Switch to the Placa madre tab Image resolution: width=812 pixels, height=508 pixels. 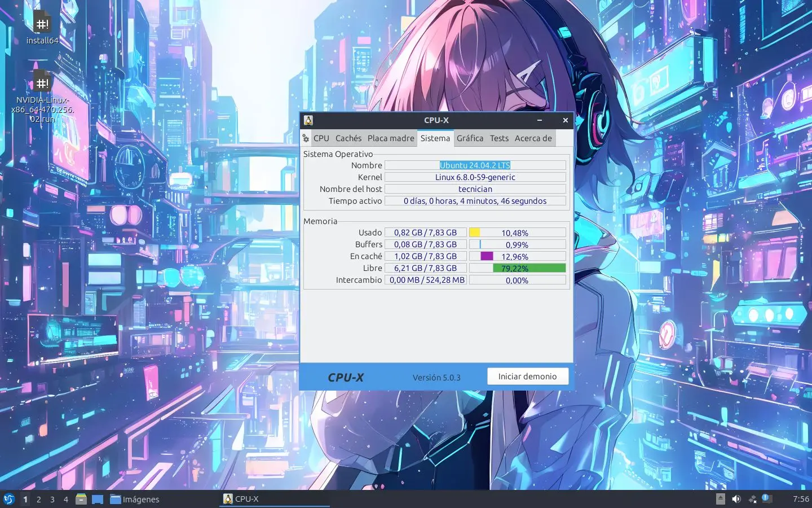pyautogui.click(x=391, y=138)
